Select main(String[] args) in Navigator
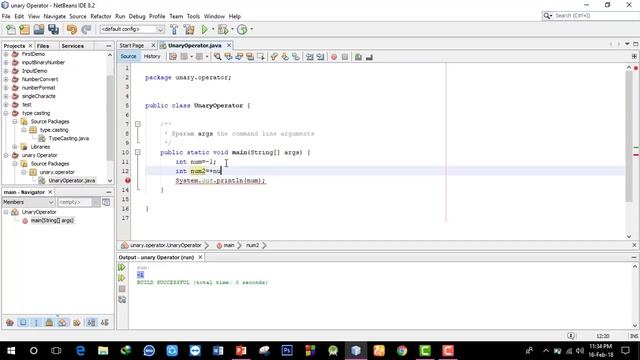The height and width of the screenshot is (360, 640). (x=52, y=220)
